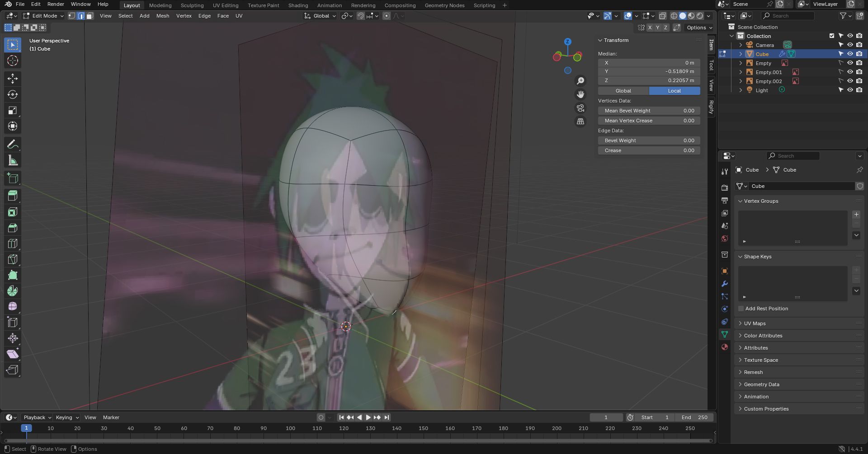Toggle viewport visibility of Empty.001
This screenshot has height=454, width=868.
[x=850, y=72]
